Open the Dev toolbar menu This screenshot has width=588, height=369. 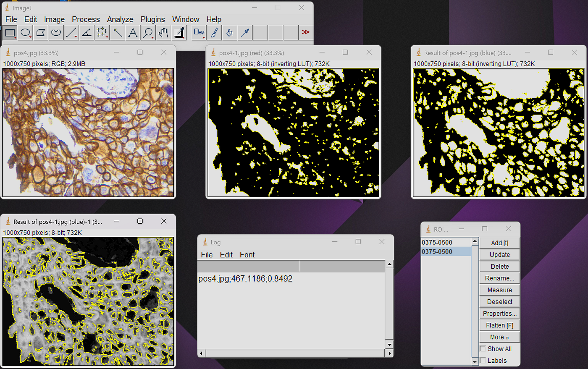[198, 32]
